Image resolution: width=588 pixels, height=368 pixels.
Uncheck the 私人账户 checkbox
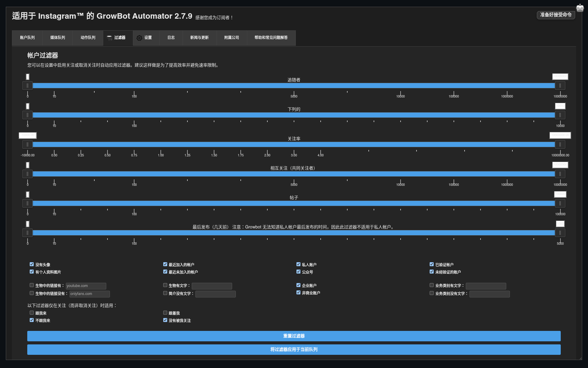pyautogui.click(x=299, y=264)
